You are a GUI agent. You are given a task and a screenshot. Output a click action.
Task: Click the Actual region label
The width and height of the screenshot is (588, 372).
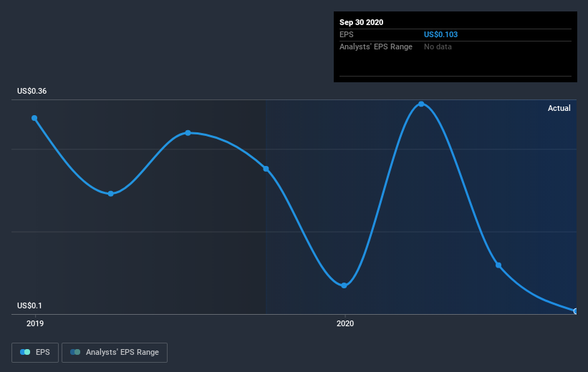tap(559, 108)
